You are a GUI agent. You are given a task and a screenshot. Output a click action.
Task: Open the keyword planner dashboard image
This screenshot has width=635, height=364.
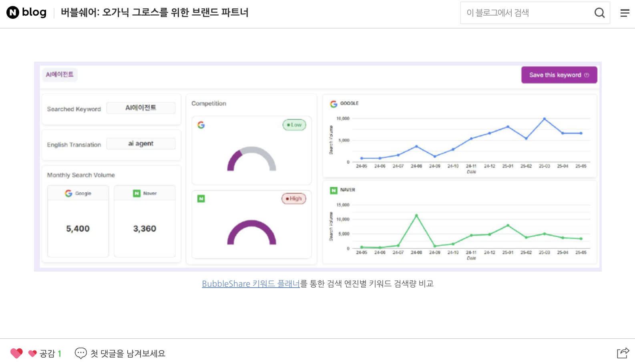318,166
